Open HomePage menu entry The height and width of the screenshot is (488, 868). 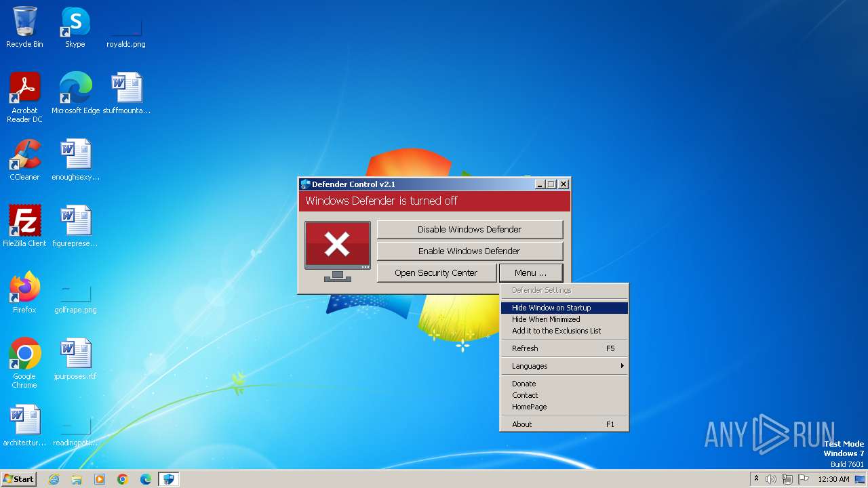(564, 407)
